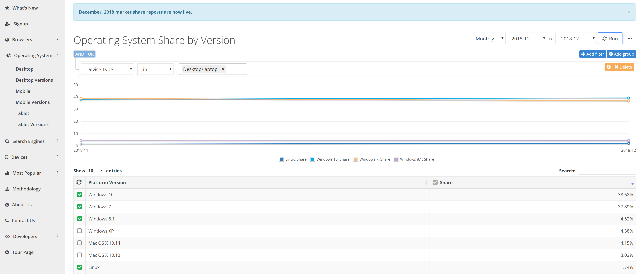Open Desktop Versions in sidebar
Viewport: 644px width, 274px height.
click(x=34, y=80)
